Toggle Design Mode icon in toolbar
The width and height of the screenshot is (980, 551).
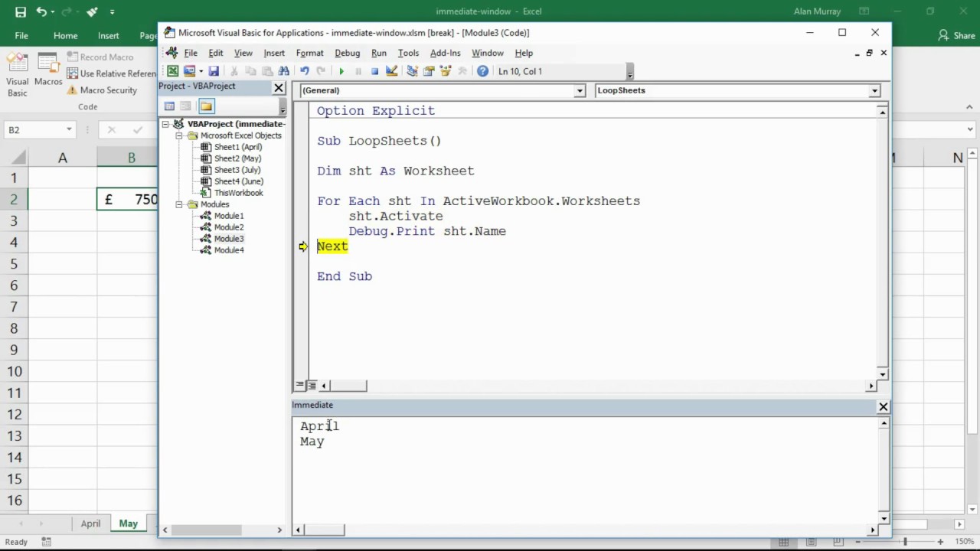tap(392, 71)
